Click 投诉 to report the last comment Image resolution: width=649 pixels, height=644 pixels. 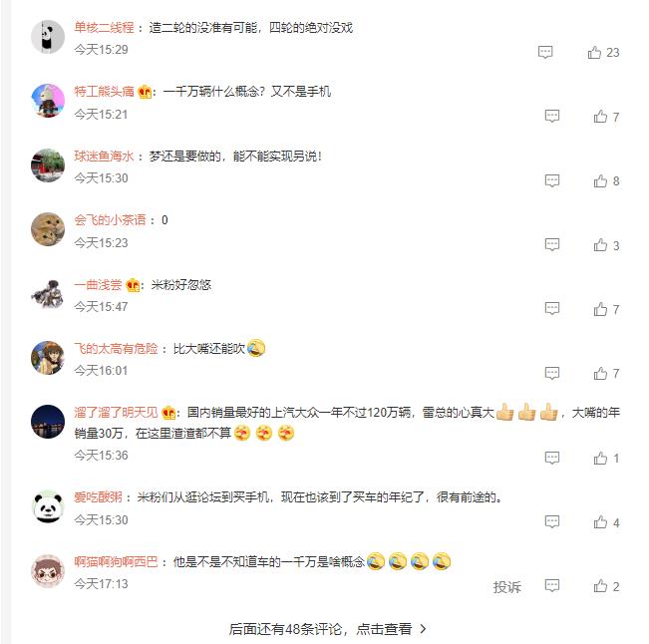[506, 587]
